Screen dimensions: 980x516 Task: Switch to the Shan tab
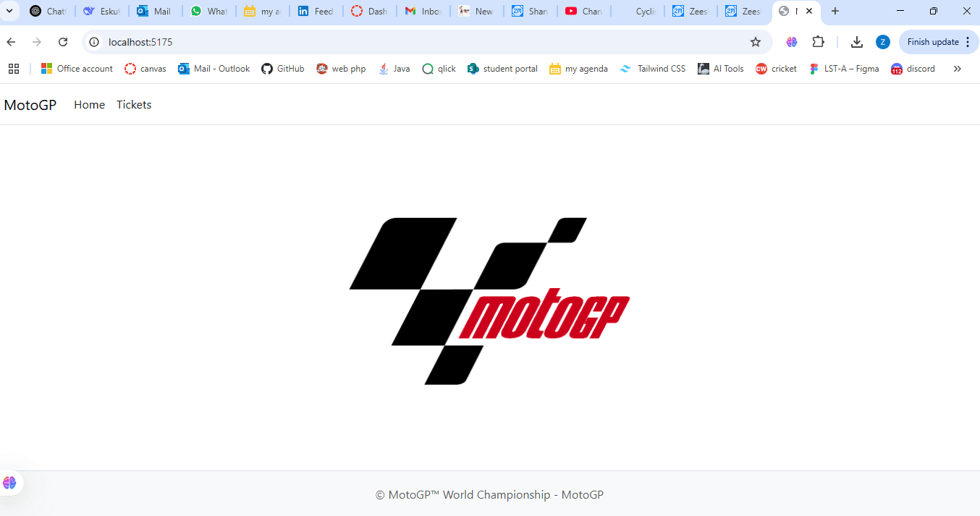point(531,11)
